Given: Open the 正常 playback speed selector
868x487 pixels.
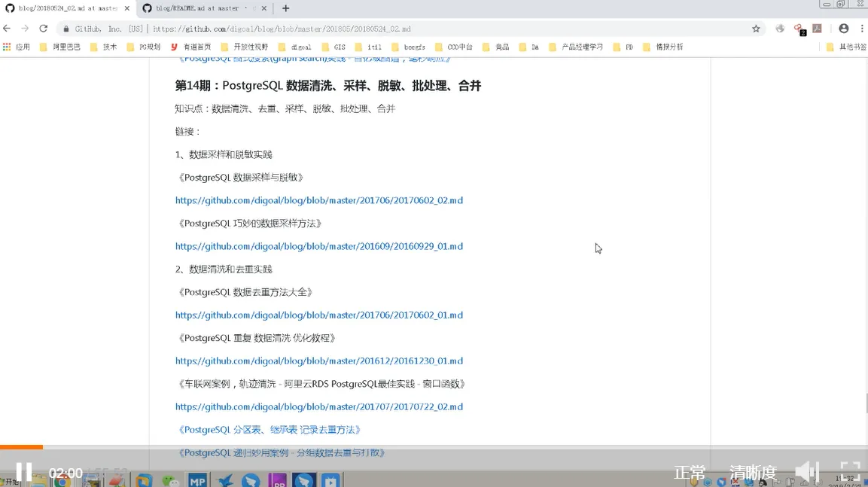Looking at the screenshot, I should click(690, 473).
